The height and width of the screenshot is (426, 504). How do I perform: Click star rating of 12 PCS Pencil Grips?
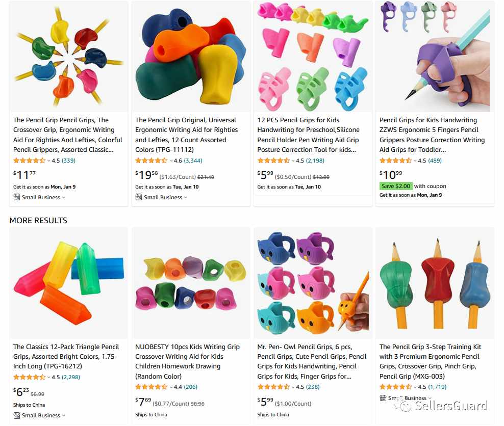(x=273, y=161)
